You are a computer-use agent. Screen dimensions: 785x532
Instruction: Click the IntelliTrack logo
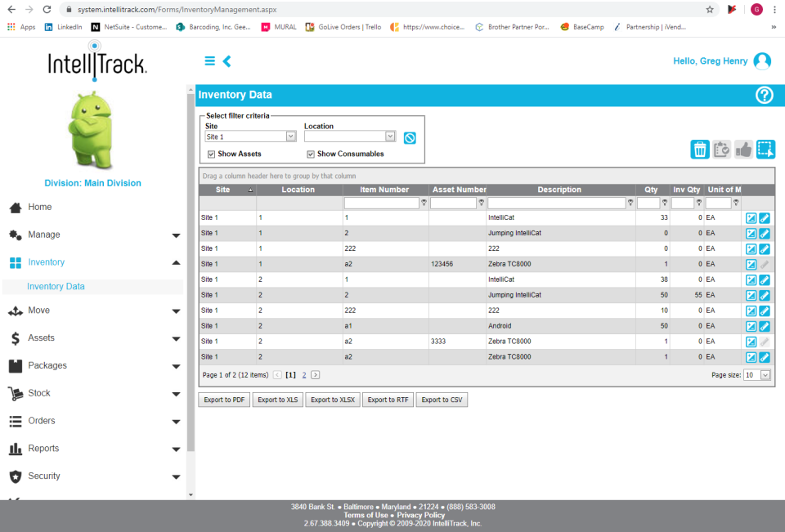[x=96, y=61]
